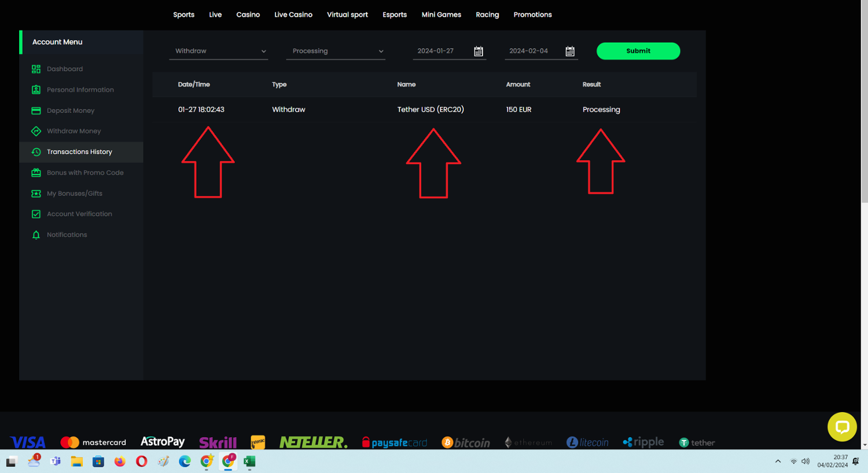Click the Deposit Money card icon
The height and width of the screenshot is (473, 868).
[x=36, y=111]
